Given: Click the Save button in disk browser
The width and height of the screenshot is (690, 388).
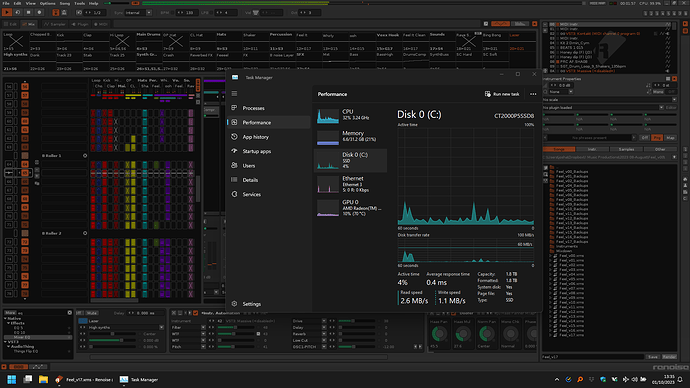Looking at the screenshot, I should point(653,357).
